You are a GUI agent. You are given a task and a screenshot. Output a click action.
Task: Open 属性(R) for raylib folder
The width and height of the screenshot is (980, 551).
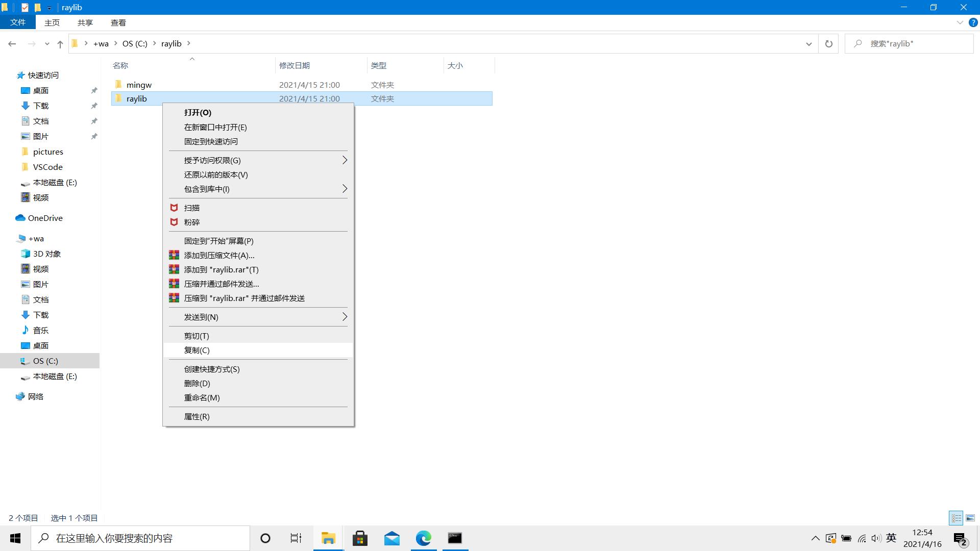pos(197,416)
